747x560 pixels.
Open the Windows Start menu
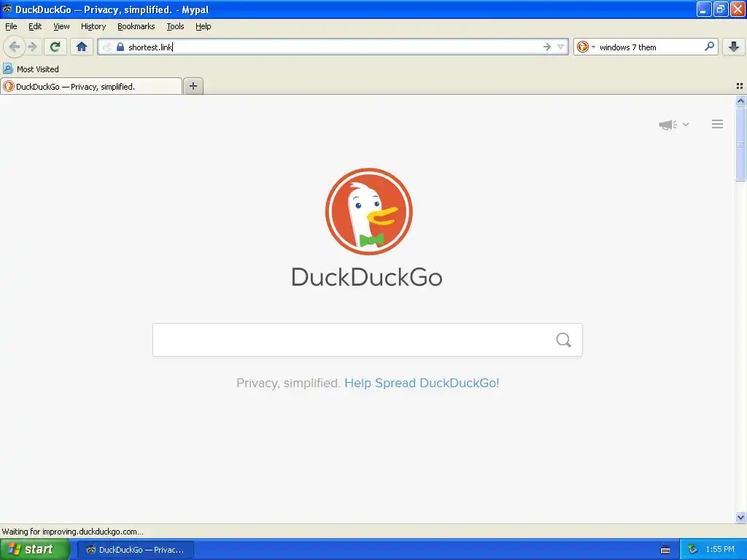tap(35, 550)
